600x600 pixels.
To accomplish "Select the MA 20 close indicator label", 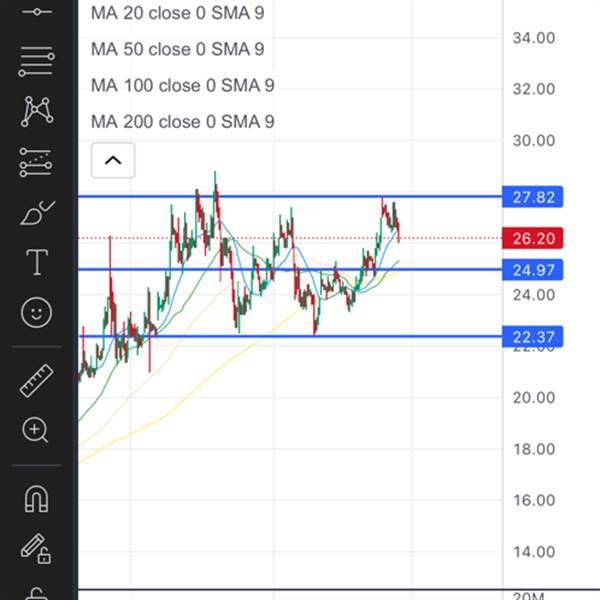I will tap(178, 13).
